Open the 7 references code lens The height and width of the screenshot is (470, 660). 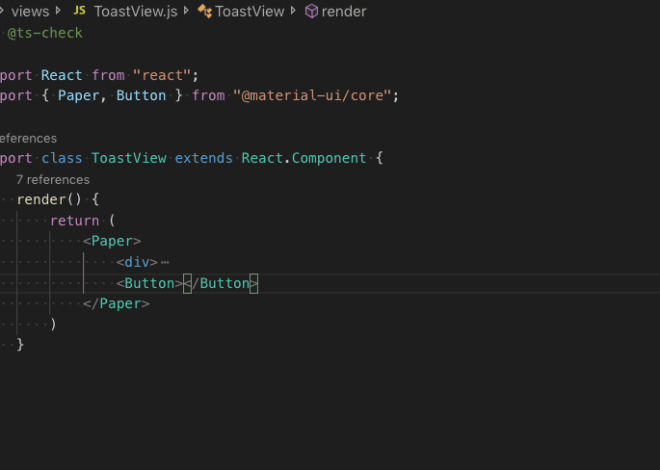[x=53, y=180]
